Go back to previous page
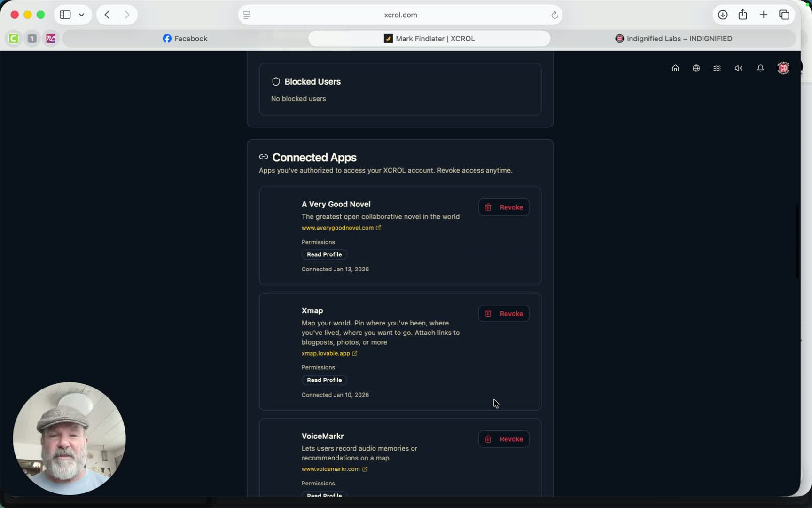This screenshot has width=812, height=508. click(107, 15)
